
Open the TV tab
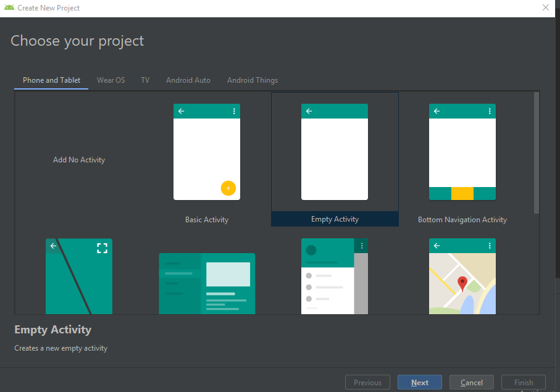(145, 80)
